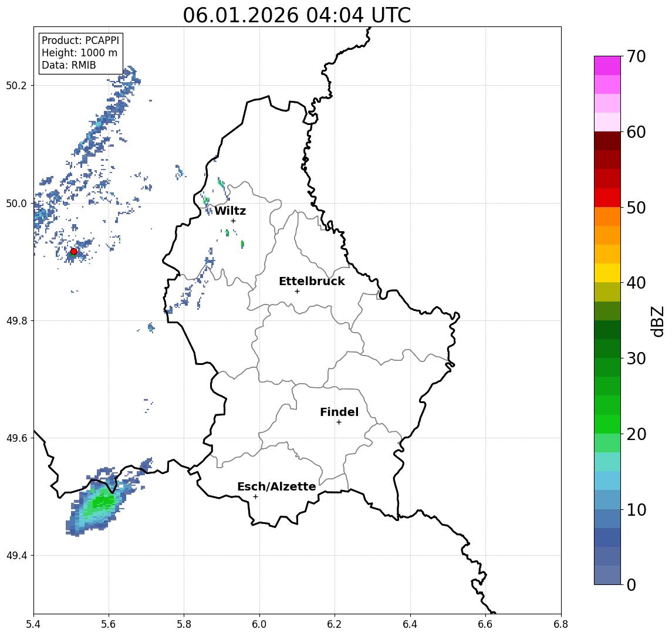Click the red radar location marker
Viewport: 672px width, 636px height.
pyautogui.click(x=74, y=252)
